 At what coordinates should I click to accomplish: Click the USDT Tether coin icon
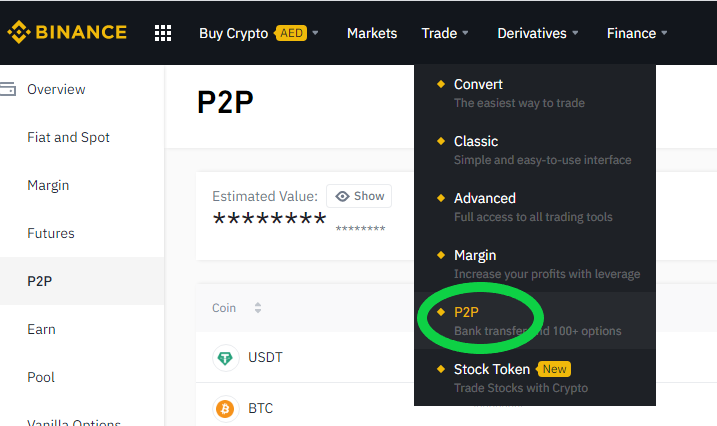225,357
